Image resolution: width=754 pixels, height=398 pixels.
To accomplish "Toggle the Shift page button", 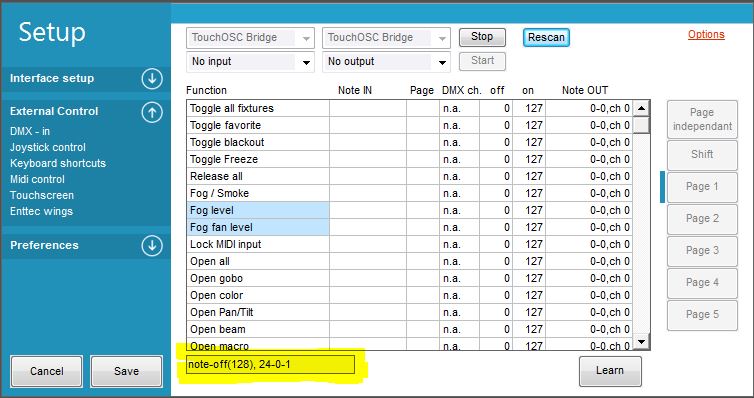I will tap(702, 155).
